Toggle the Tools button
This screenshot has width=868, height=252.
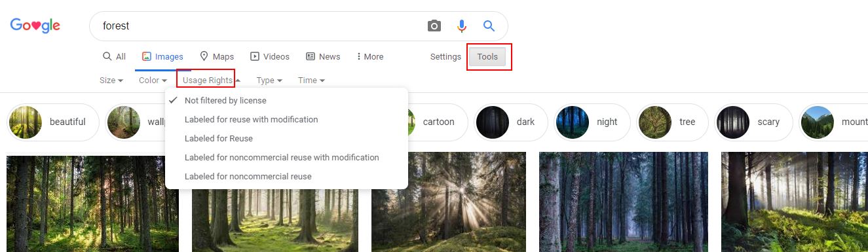coord(487,57)
